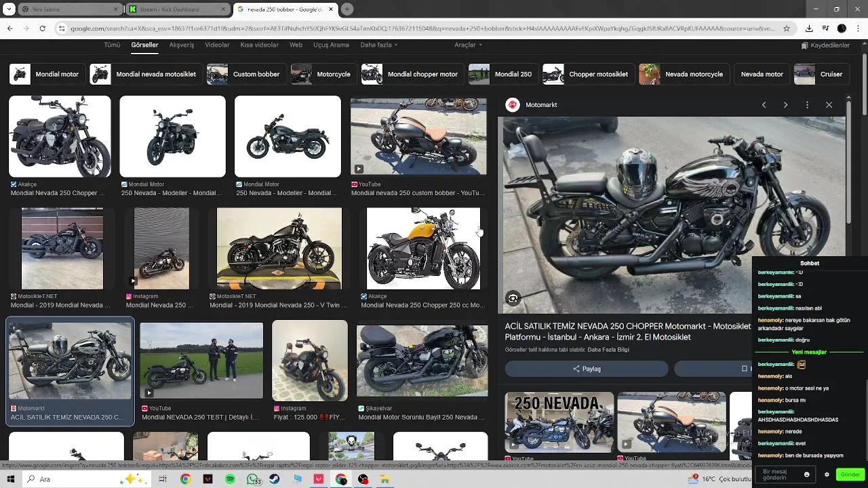
Task: Open File Explorer from the taskbar
Action: click(384, 479)
